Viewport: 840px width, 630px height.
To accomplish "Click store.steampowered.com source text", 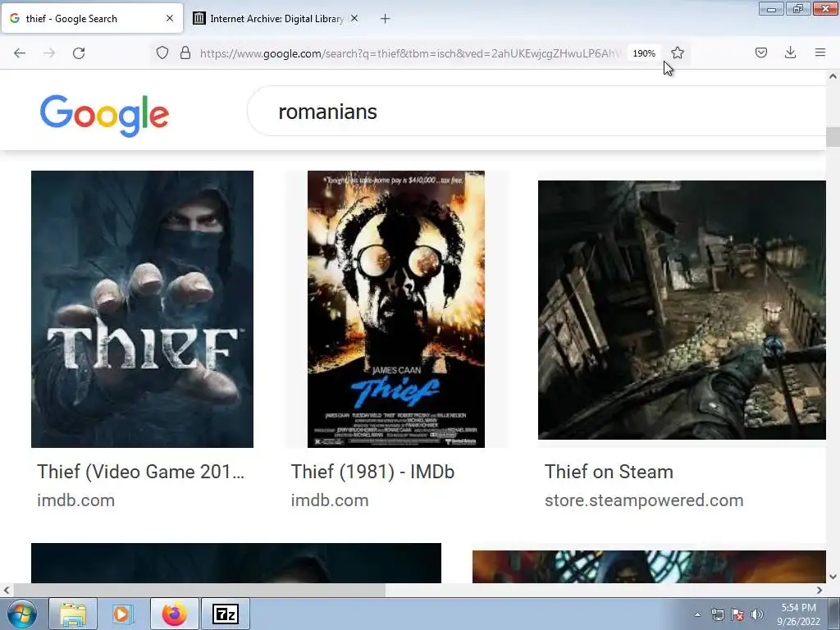I will point(644,500).
